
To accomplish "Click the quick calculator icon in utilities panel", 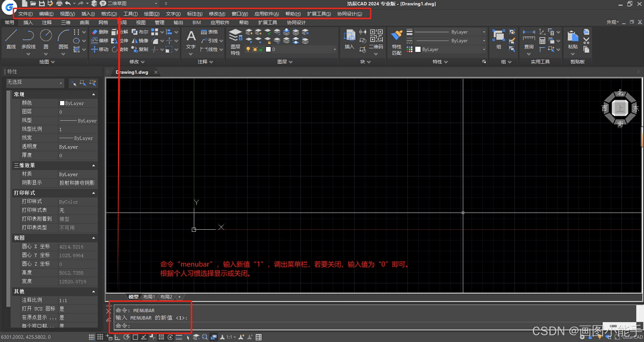I will point(542,41).
